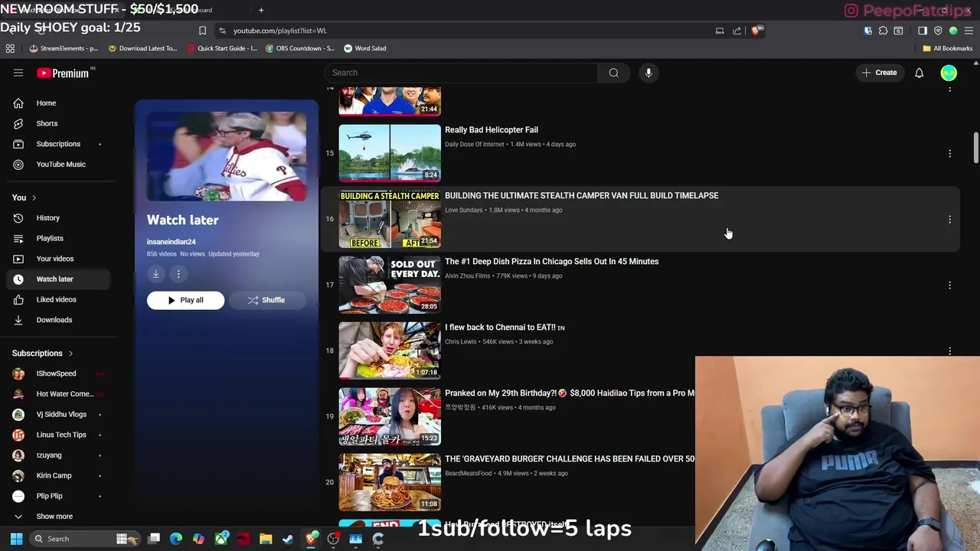Screen dimensions: 980x551
Task: Click the page vertical scrollbar
Action: [x=975, y=147]
